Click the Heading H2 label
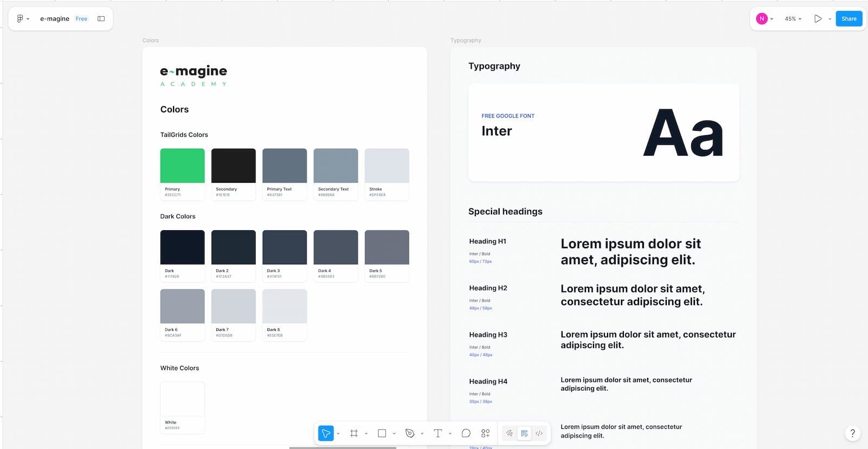868x449 pixels. coord(488,288)
